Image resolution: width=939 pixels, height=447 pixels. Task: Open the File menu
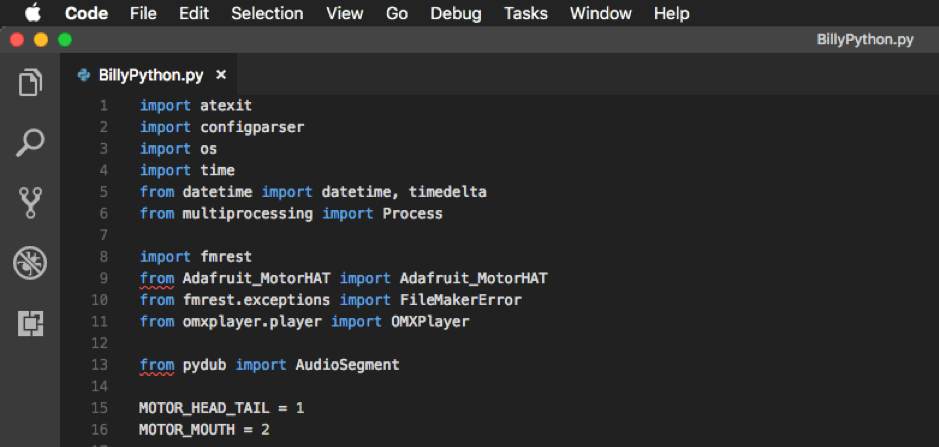pos(143,13)
